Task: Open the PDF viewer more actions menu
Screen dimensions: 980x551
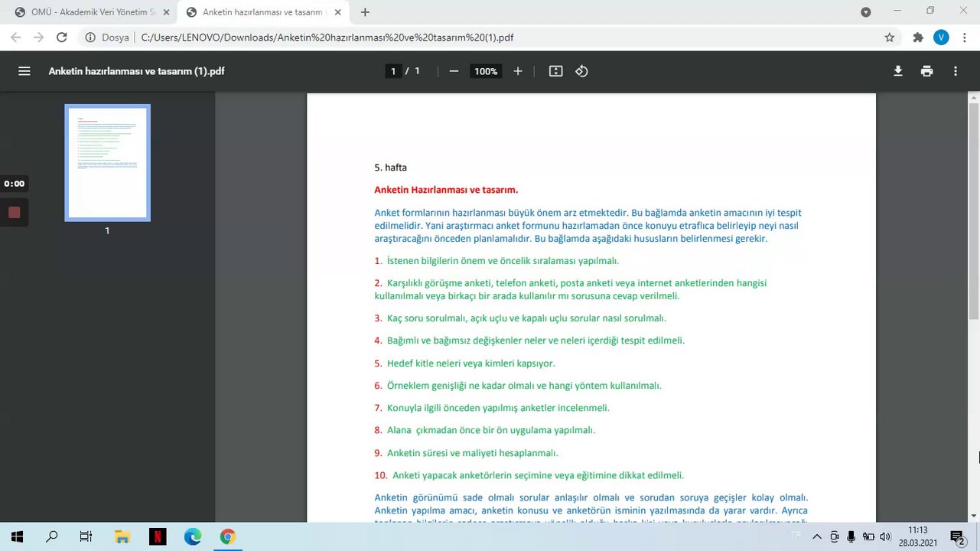Action: point(956,71)
